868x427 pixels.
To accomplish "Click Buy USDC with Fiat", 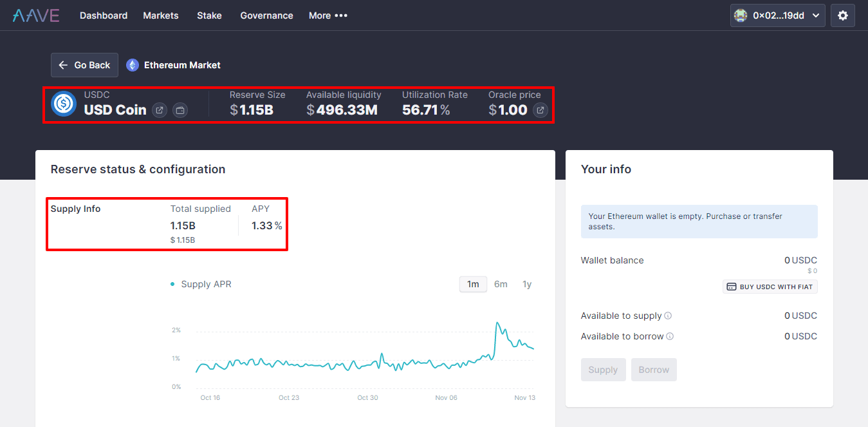I will point(770,287).
